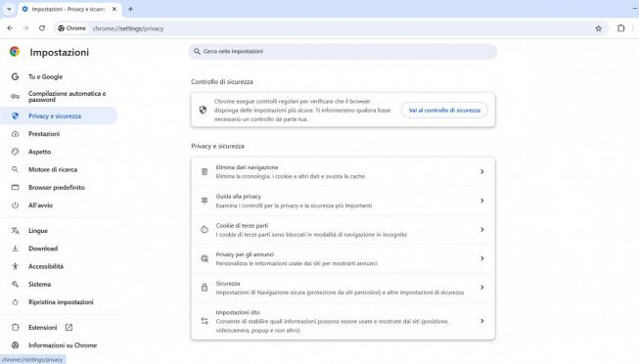This screenshot has width=639, height=364.
Task: Click the Lingue translate icon
Action: [15, 231]
